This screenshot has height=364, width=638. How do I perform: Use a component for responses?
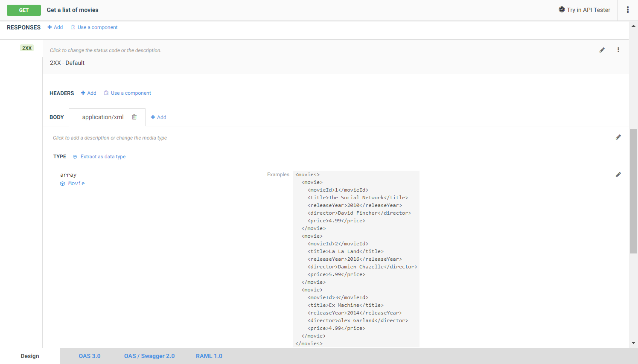click(x=94, y=27)
